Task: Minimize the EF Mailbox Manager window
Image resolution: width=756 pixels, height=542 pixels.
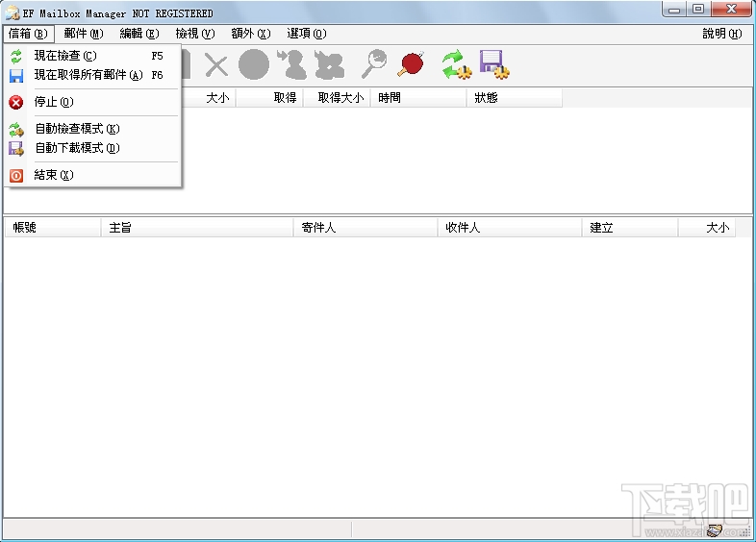Action: tap(674, 10)
